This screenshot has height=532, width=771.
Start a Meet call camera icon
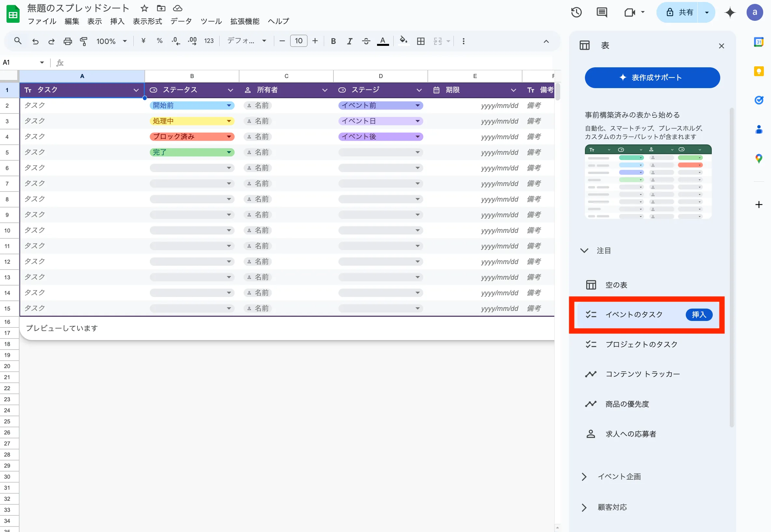click(629, 12)
